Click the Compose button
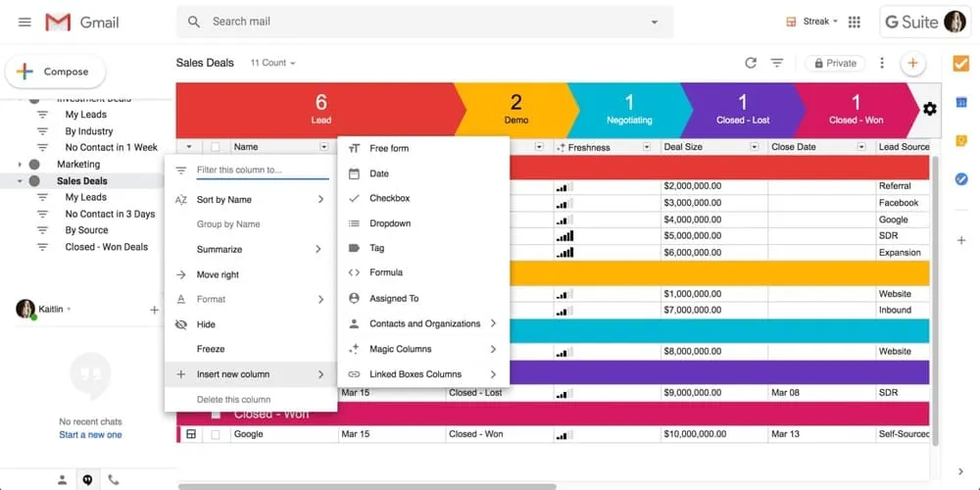Screen dimensions: 980x490 56,72
